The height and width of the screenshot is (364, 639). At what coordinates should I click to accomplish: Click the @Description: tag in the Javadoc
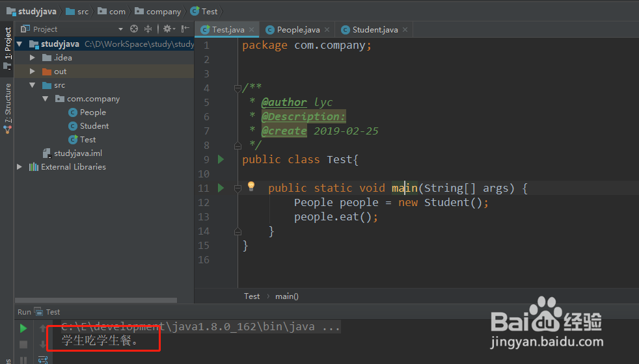tap(304, 117)
